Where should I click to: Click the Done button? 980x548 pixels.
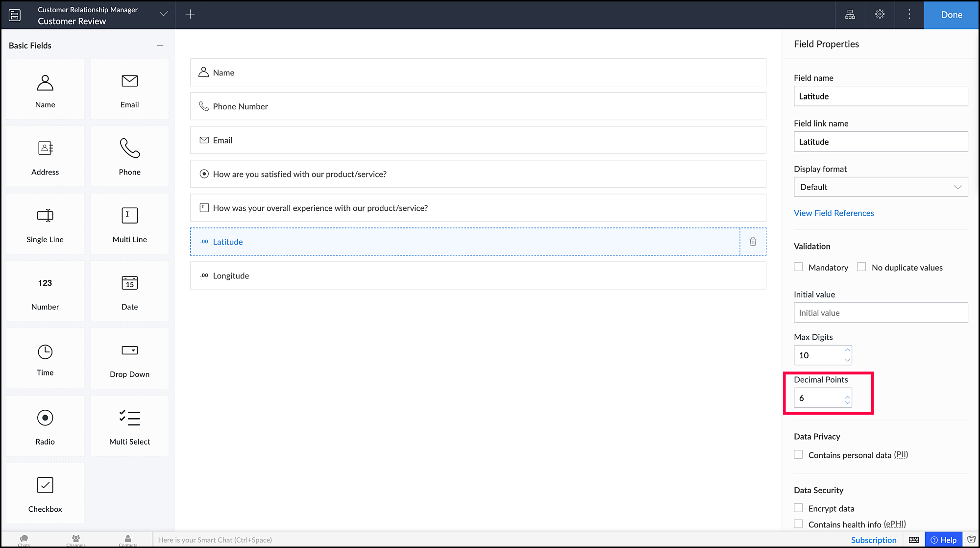point(951,15)
